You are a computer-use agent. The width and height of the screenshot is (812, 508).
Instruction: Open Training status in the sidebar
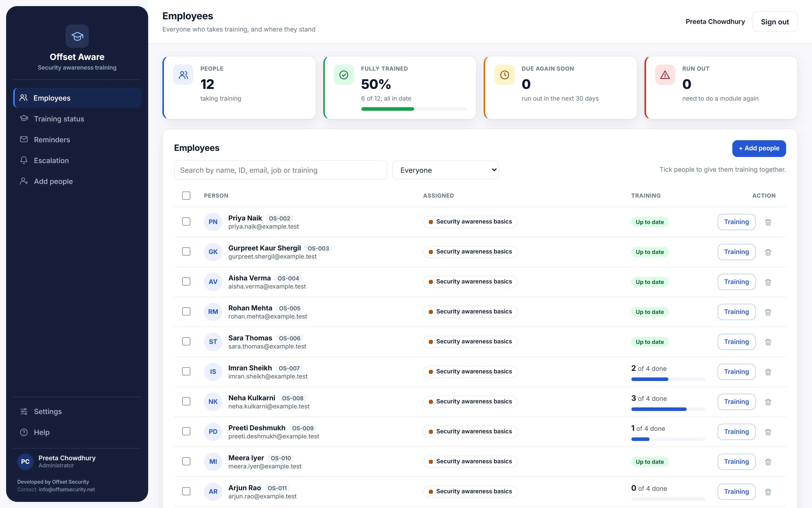tap(77, 119)
